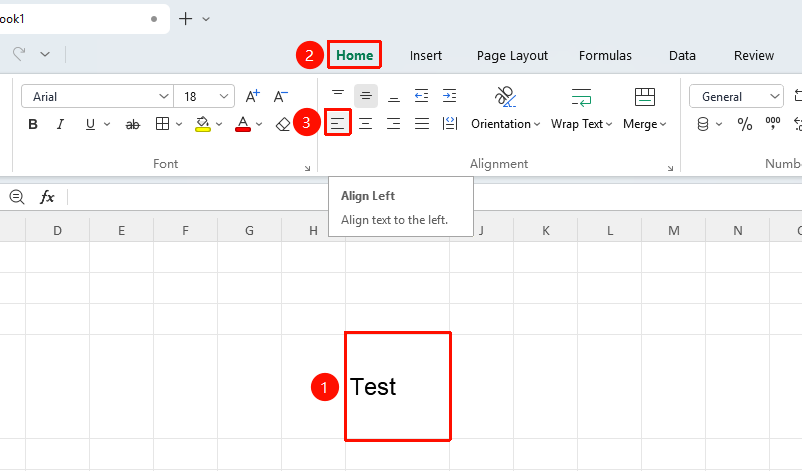Click the Decrease Indent icon
This screenshot has height=471, width=802.
click(x=421, y=96)
